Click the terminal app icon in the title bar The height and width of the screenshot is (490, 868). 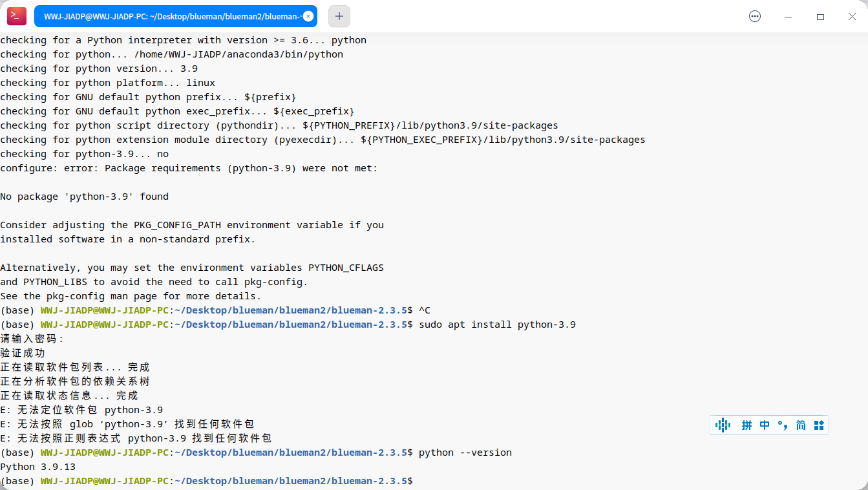click(x=17, y=16)
